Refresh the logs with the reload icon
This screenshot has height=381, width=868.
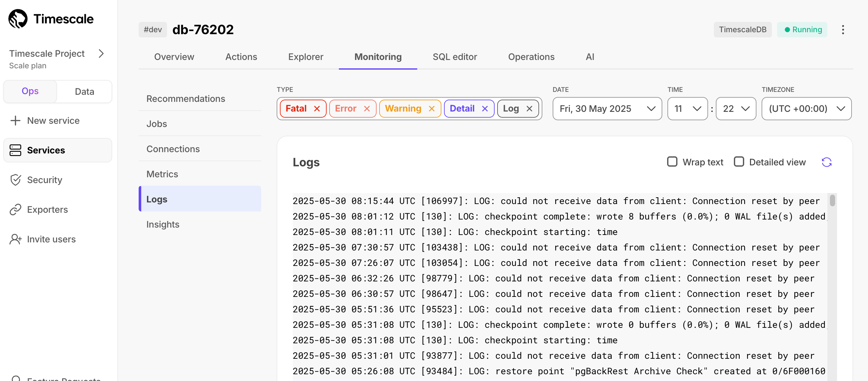(x=826, y=162)
